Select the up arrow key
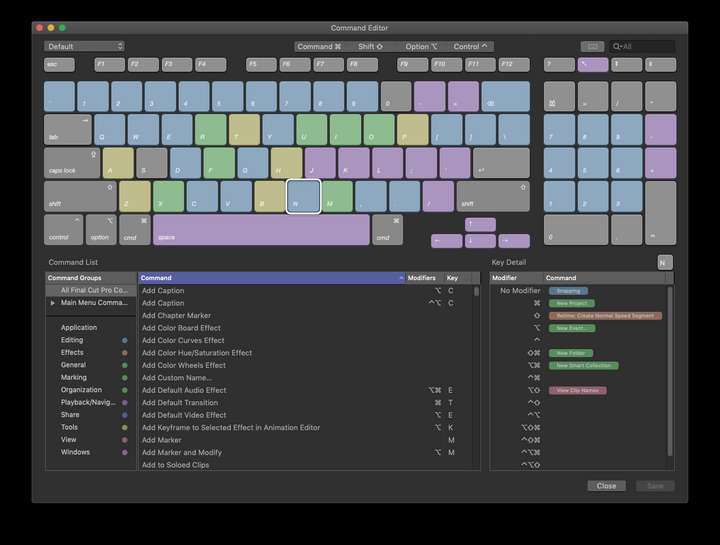 coord(480,224)
